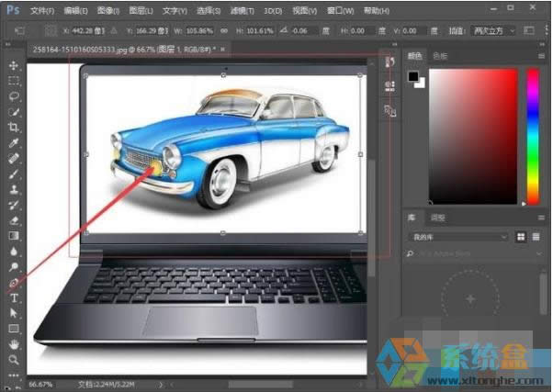The image size is (553, 392).
Task: Activate the Zoom magnifier tool
Action: click(x=14, y=360)
